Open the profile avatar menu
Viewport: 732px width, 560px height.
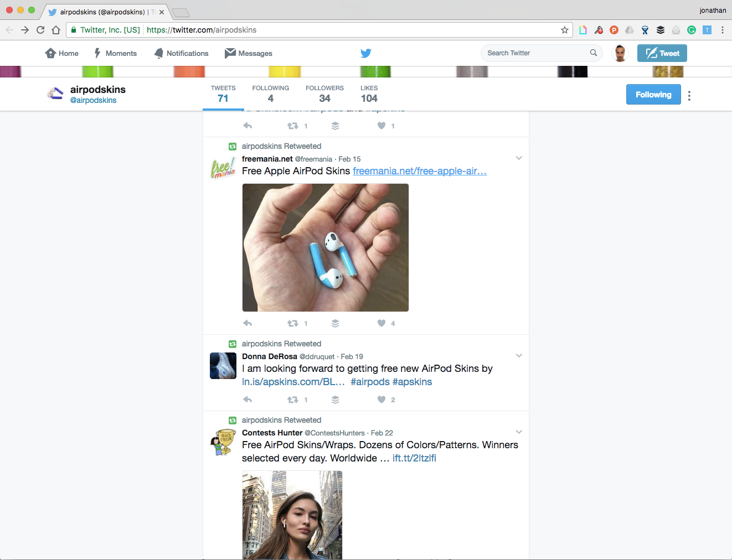click(x=620, y=53)
